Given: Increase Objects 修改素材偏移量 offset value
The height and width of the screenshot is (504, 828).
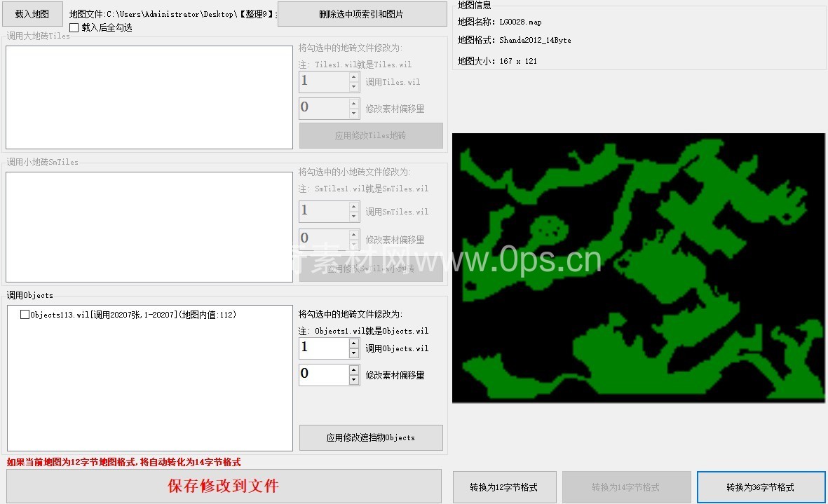Looking at the screenshot, I should pos(354,369).
